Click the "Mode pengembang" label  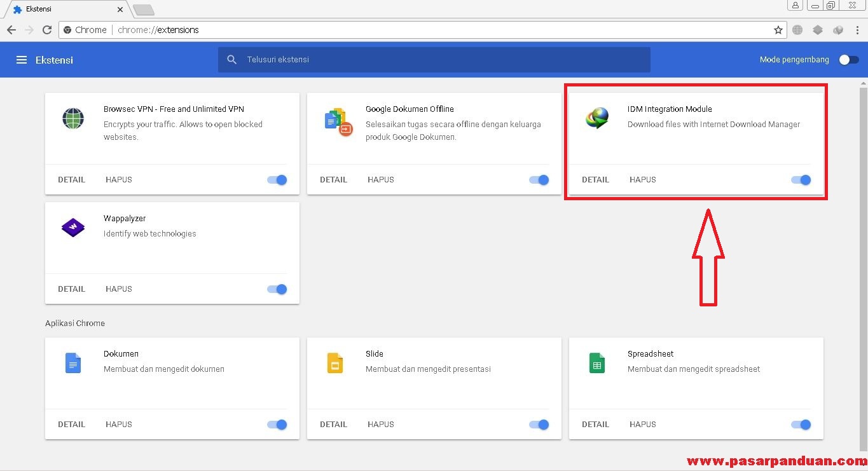(794, 60)
